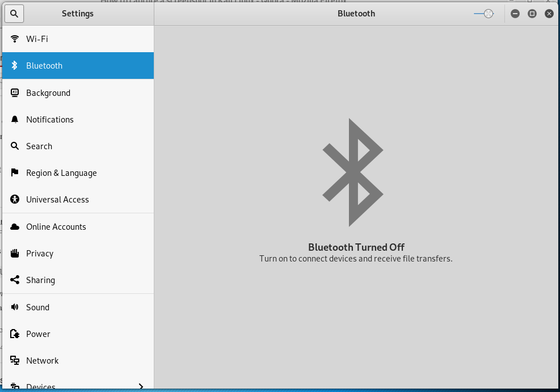Viewport: 560px width, 392px height.
Task: Turn on the Bluetooth toggle switch
Action: [x=484, y=14]
